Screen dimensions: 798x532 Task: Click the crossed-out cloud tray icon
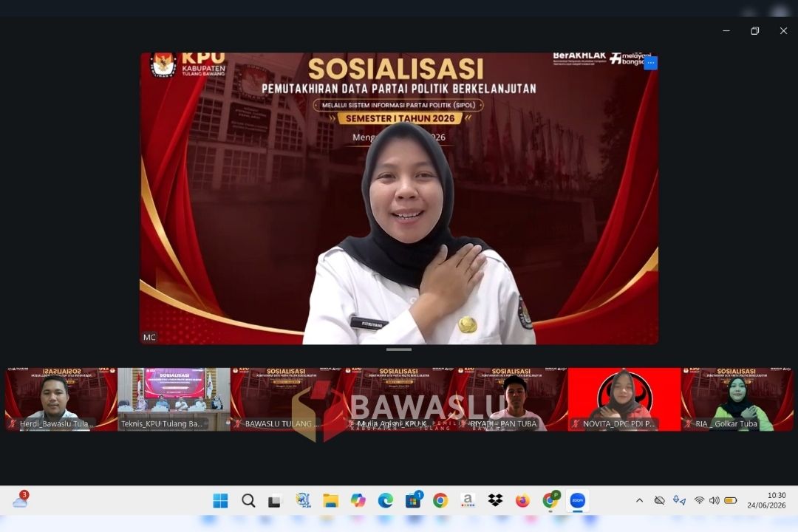click(x=660, y=500)
